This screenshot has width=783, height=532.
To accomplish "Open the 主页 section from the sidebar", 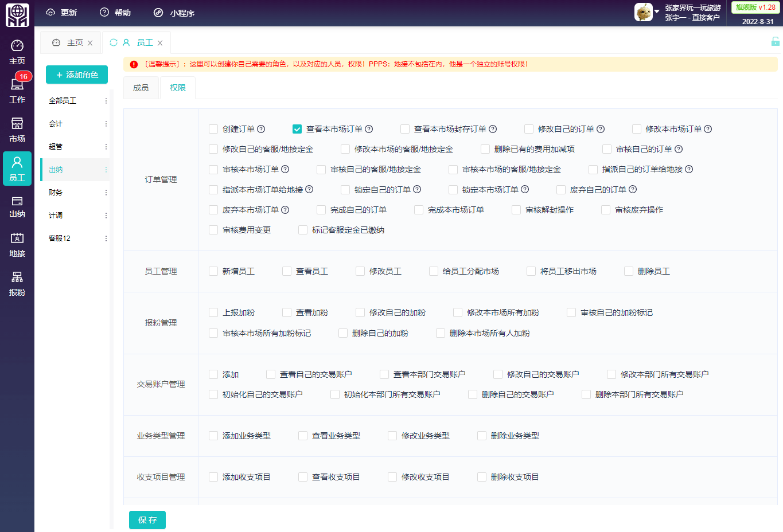I will [17, 52].
